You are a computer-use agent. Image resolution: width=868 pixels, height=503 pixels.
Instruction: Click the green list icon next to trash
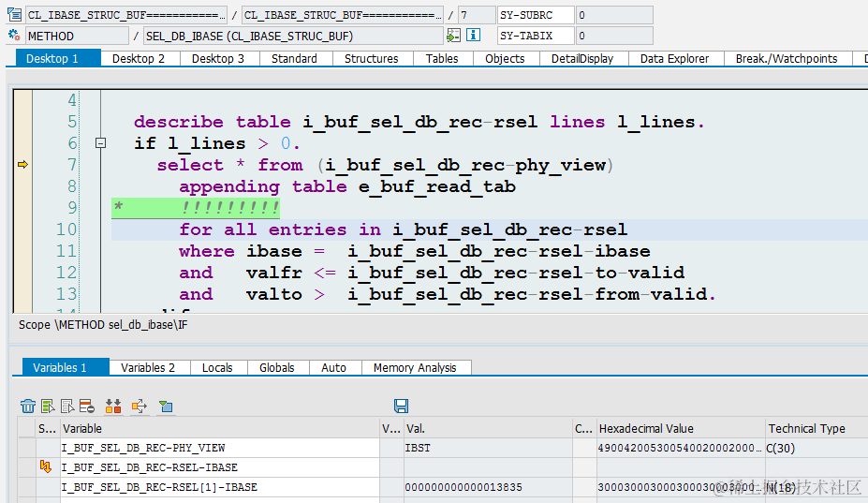click(x=48, y=407)
